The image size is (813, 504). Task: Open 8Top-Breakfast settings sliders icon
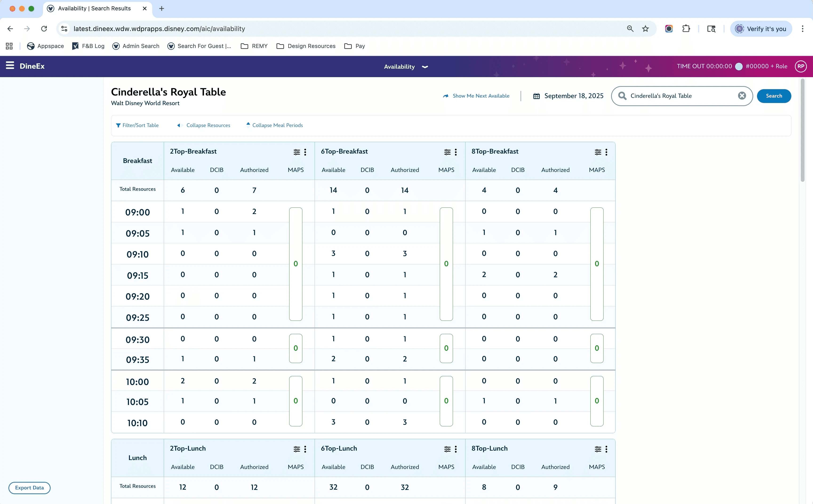point(598,152)
